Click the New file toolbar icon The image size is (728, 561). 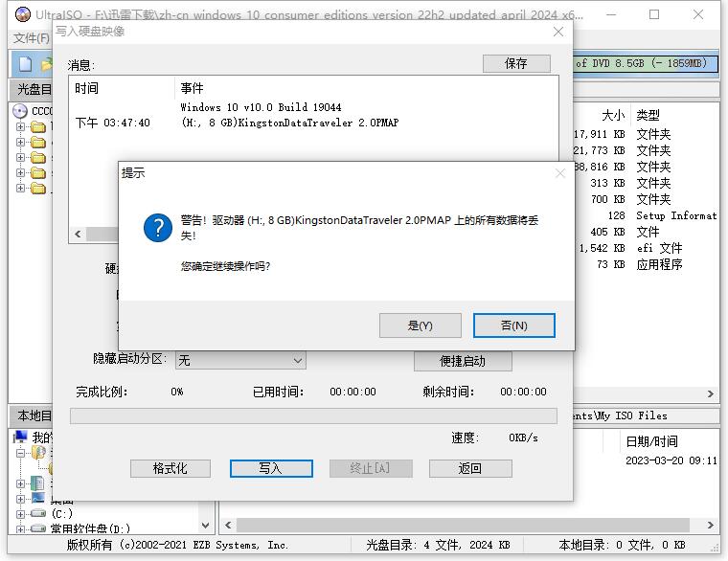[25, 63]
